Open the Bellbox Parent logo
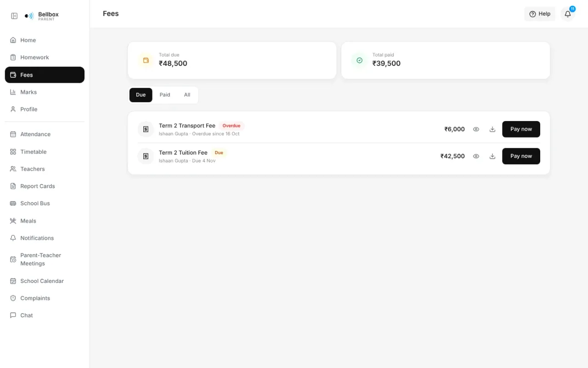The height and width of the screenshot is (368, 588). [42, 16]
